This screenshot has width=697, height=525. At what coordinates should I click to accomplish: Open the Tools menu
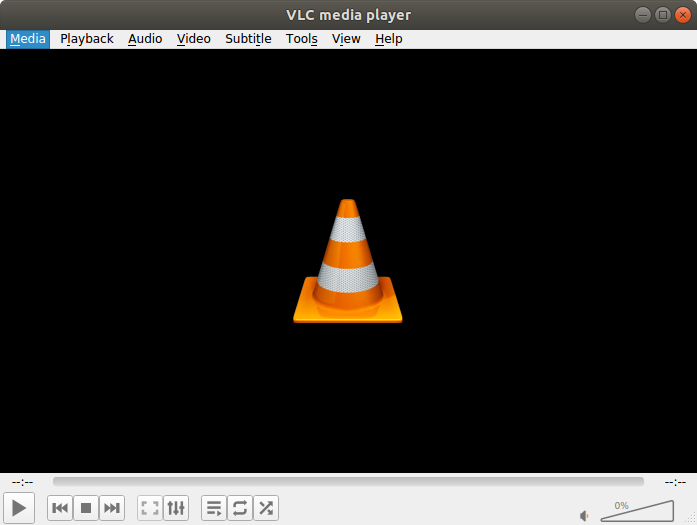(301, 39)
